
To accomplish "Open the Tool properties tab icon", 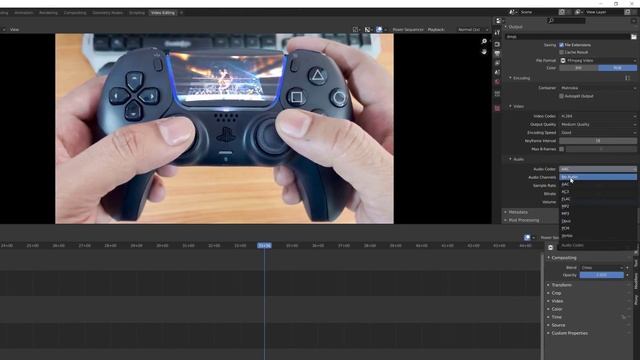I will pos(497,33).
